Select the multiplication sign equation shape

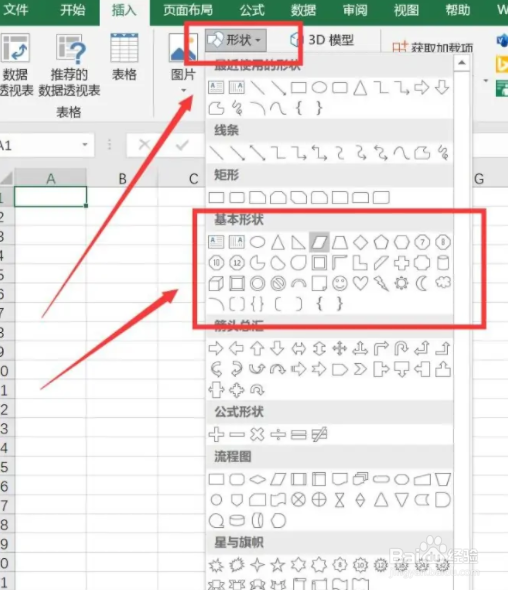coord(257,434)
